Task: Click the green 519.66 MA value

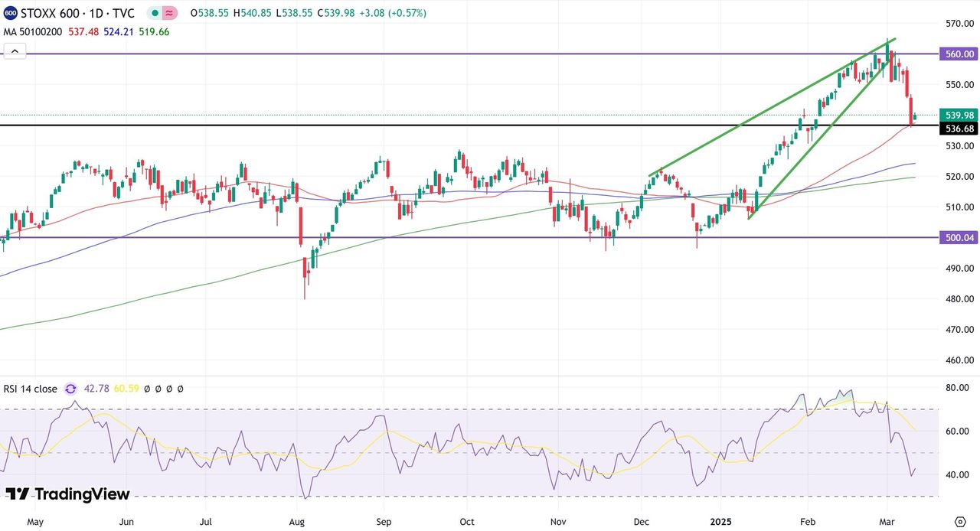Action: point(154,32)
